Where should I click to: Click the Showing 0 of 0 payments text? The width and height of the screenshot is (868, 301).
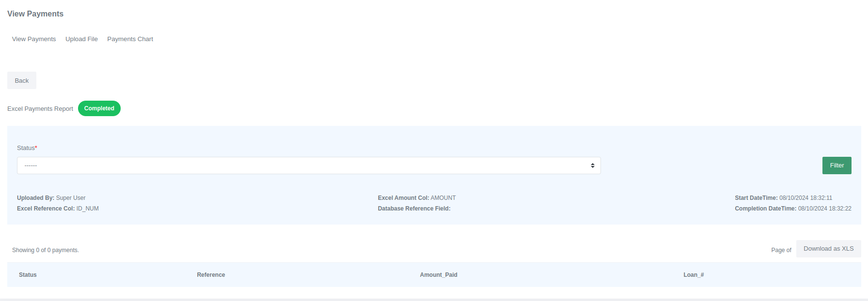pos(46,250)
